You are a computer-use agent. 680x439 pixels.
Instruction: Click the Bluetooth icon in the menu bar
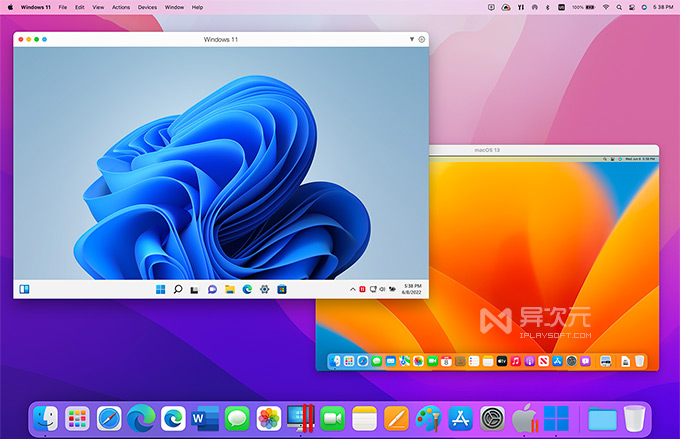(x=548, y=7)
